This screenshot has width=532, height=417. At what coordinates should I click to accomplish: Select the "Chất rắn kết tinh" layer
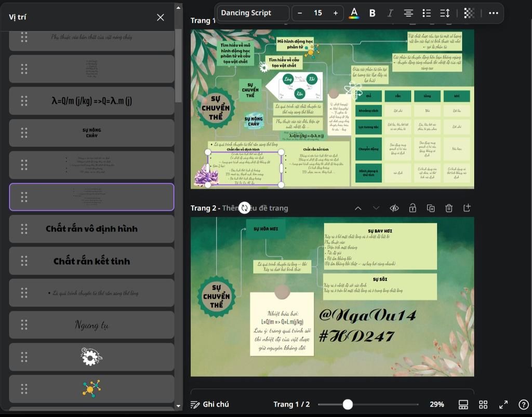tap(91, 261)
